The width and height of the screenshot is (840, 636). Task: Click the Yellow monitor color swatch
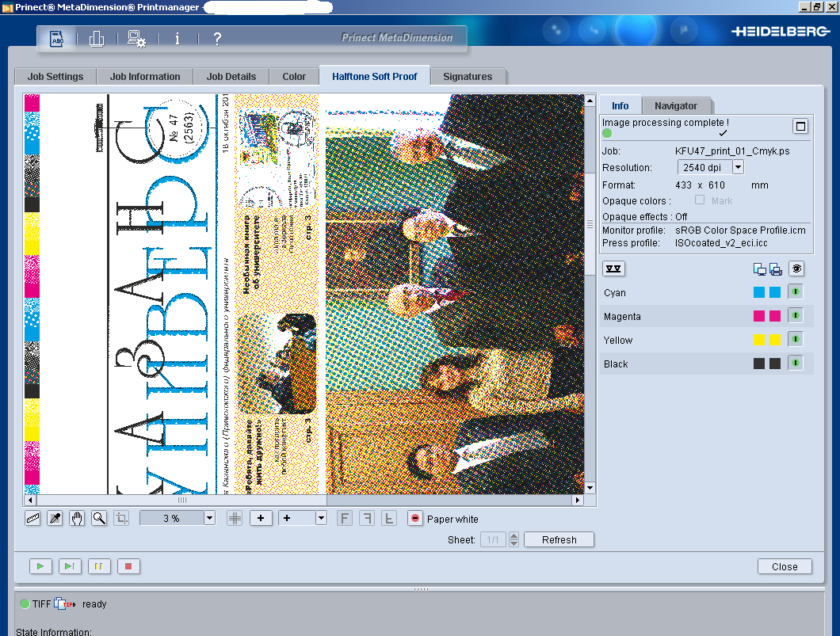759,340
